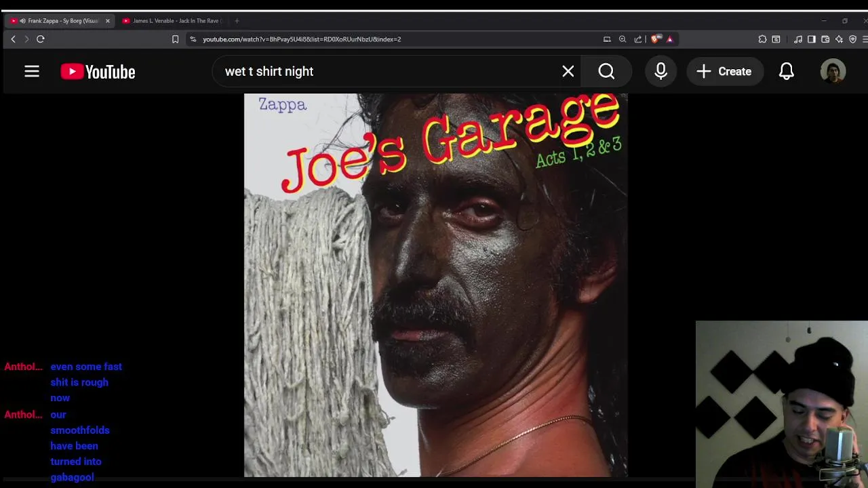Open picture-in-picture icon in address bar

(607, 39)
